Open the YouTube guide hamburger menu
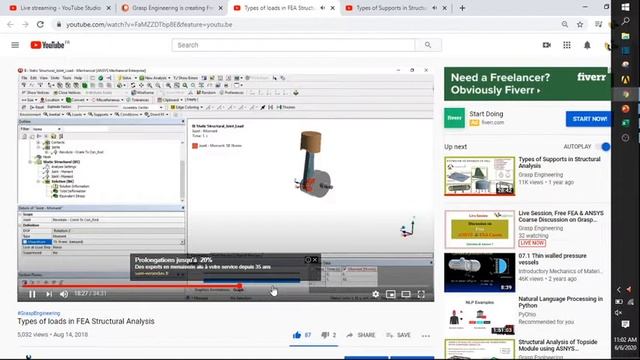 coord(15,45)
